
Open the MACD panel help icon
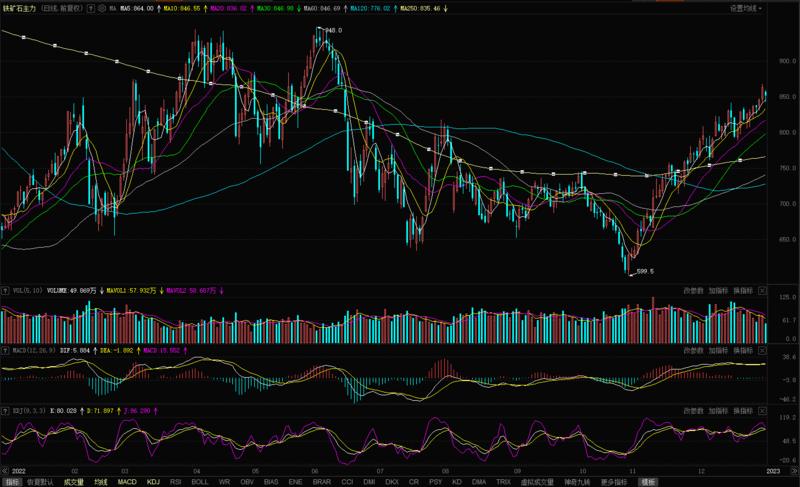click(5, 351)
